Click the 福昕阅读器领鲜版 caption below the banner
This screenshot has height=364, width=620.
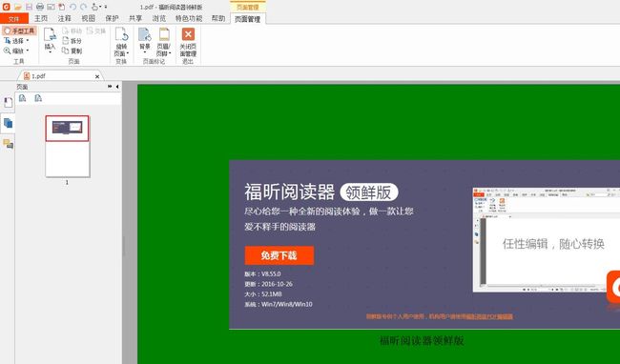pos(422,340)
